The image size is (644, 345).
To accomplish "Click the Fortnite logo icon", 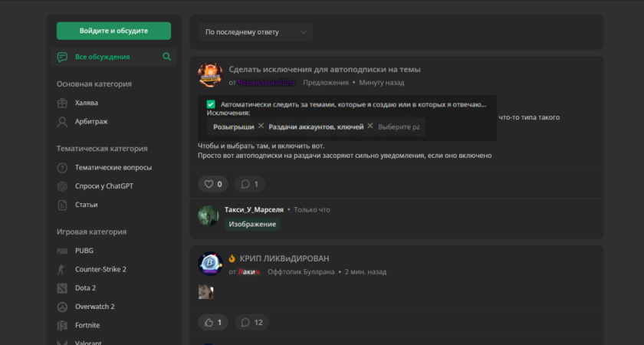I will coord(62,326).
